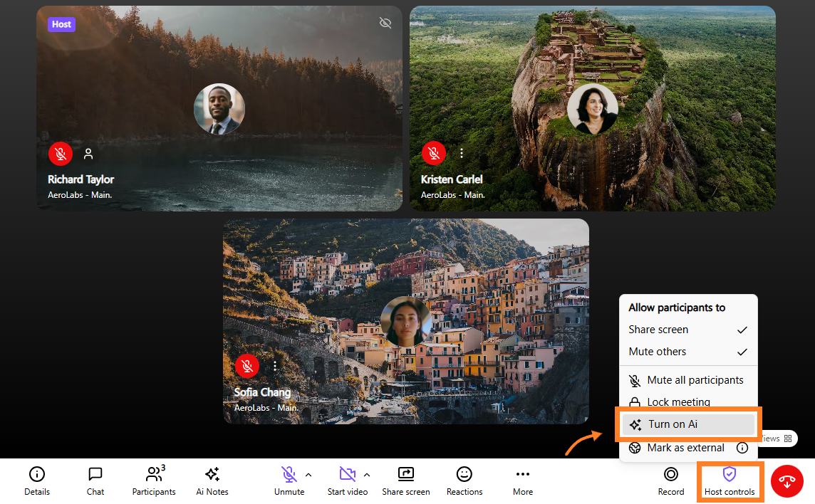Toggle the Host controls shield button

coord(730,481)
